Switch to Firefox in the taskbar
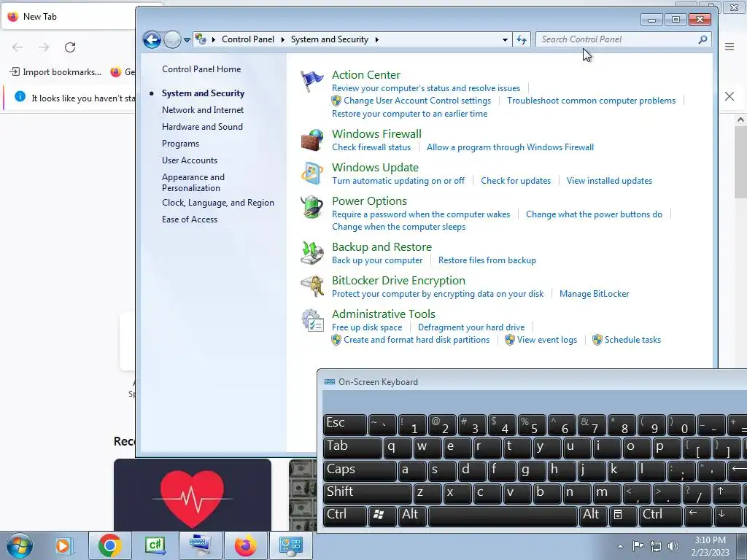 245,545
